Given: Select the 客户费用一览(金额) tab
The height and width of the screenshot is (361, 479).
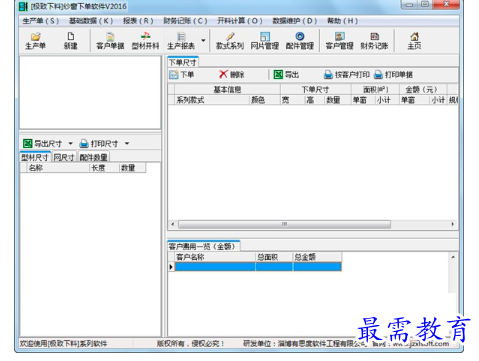Looking at the screenshot, I should coord(203,246).
